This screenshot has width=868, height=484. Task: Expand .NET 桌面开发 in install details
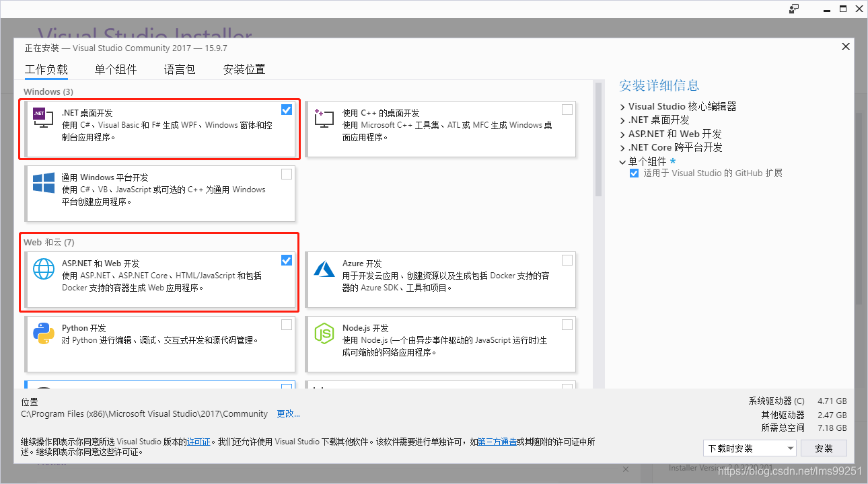tap(623, 120)
